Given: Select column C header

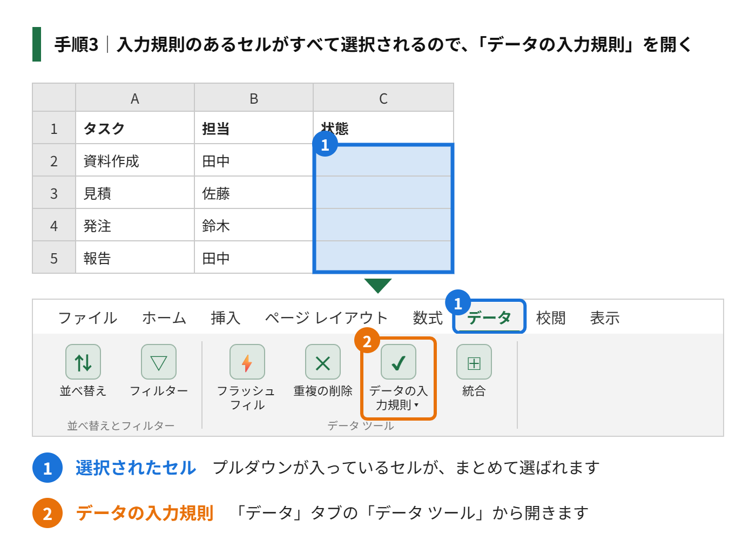Looking at the screenshot, I should pyautogui.click(x=383, y=98).
